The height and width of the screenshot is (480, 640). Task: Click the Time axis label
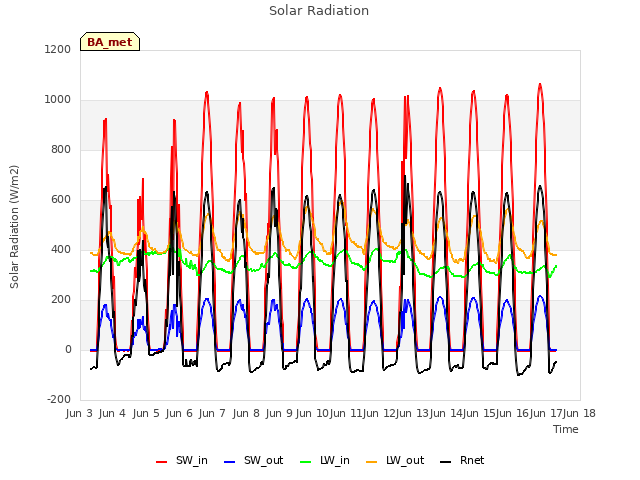(566, 429)
